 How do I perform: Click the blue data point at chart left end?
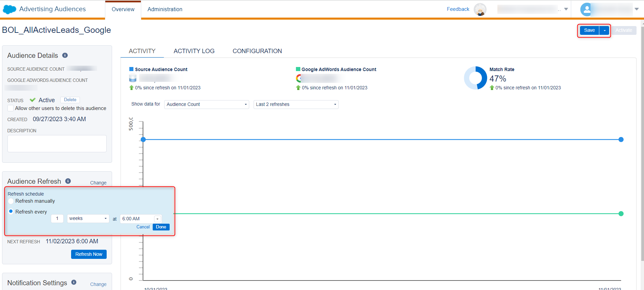point(143,139)
